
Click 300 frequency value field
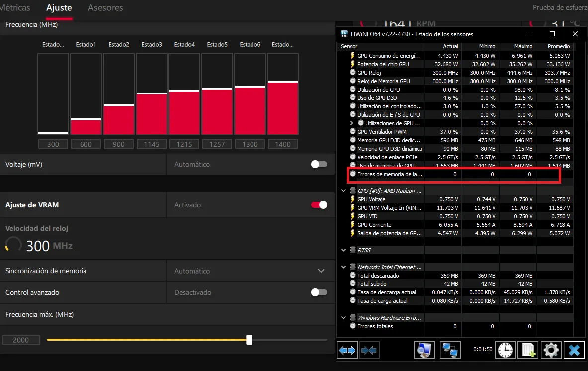pos(53,144)
